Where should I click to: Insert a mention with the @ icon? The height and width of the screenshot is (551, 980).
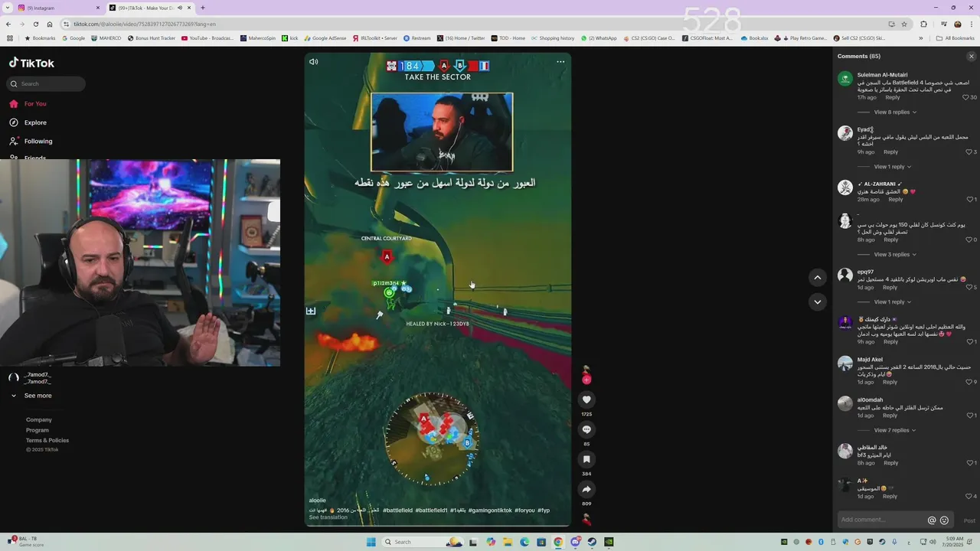932,520
